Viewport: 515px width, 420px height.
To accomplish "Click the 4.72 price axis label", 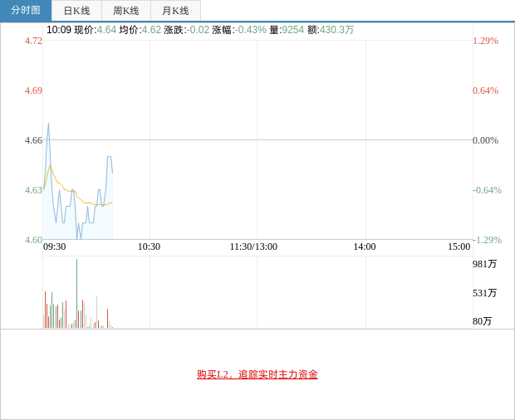I will [x=33, y=41].
